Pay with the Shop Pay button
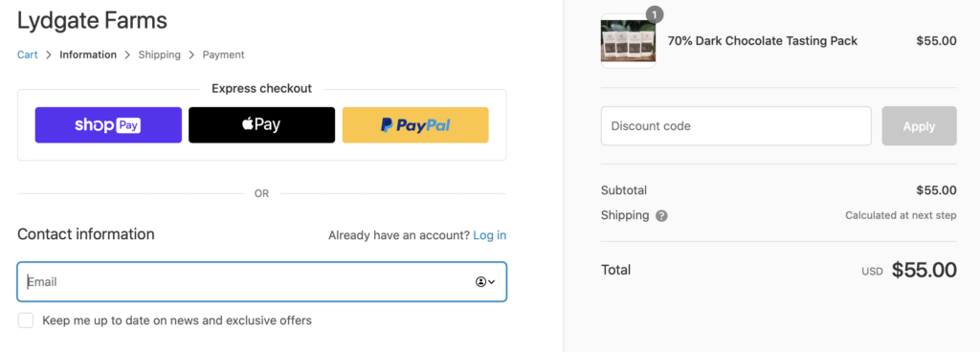This screenshot has height=352, width=980. pyautogui.click(x=108, y=124)
